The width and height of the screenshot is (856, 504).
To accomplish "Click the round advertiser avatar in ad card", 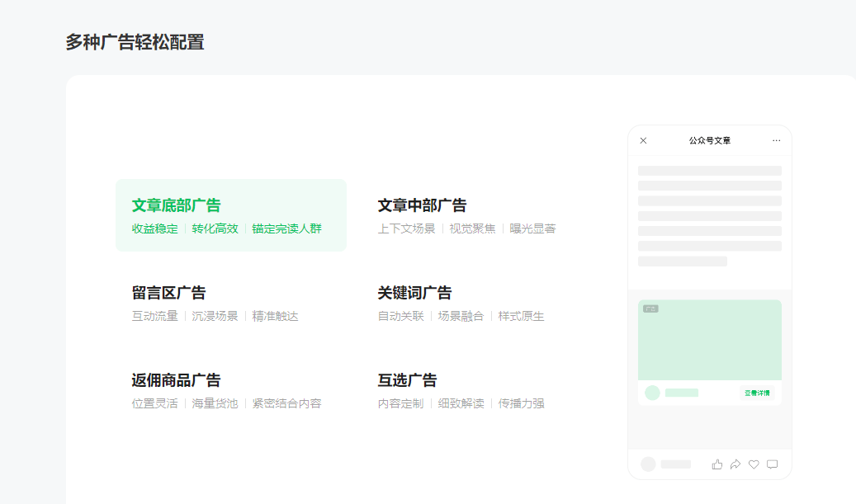I will [652, 393].
